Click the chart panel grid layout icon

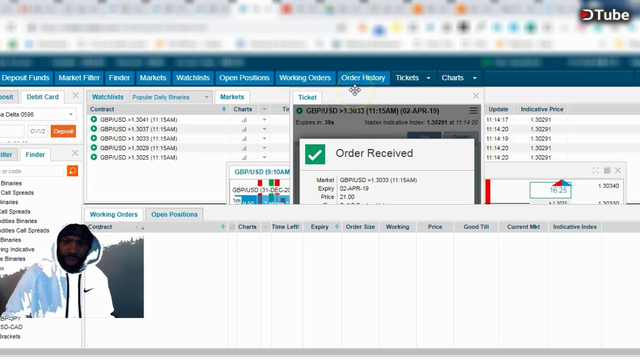coord(607,170)
